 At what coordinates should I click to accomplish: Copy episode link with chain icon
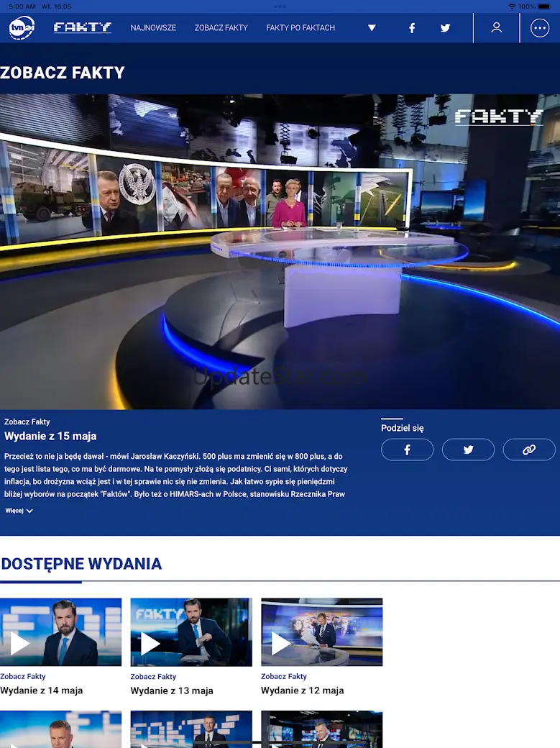tap(529, 450)
